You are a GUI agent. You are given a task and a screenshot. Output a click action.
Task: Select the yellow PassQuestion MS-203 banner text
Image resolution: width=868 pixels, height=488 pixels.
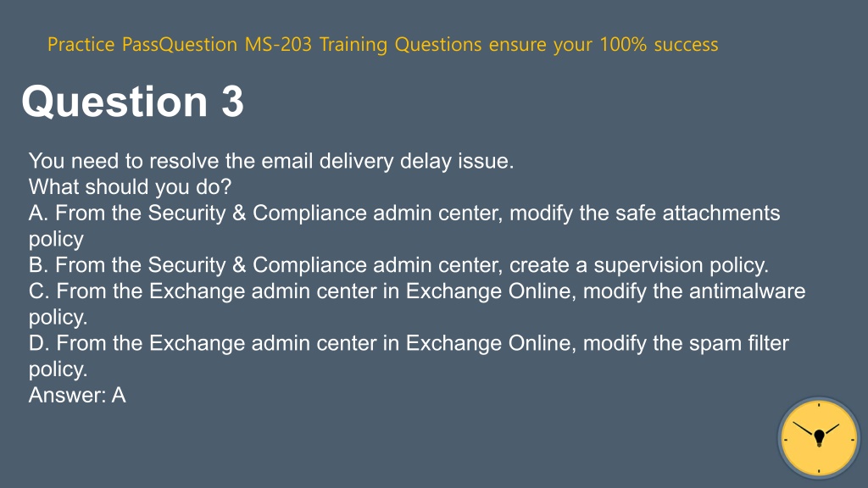tap(382, 44)
